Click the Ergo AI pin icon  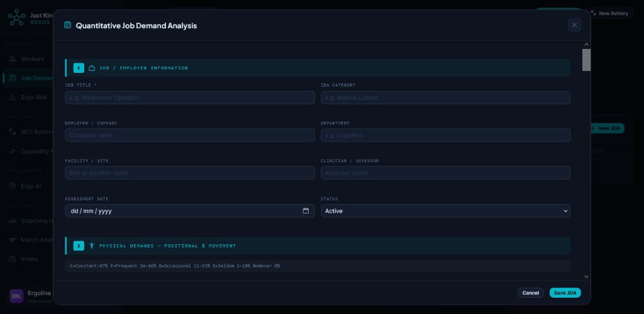(13, 186)
